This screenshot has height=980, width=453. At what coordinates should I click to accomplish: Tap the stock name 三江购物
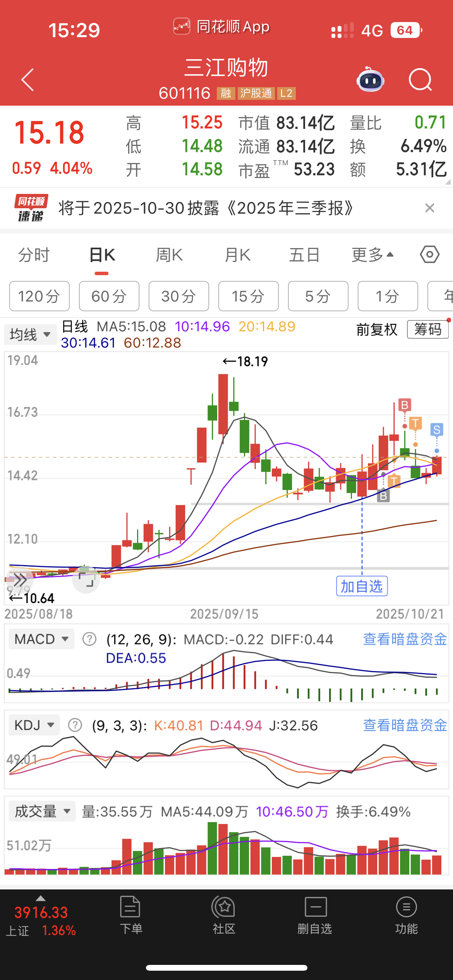226,68
